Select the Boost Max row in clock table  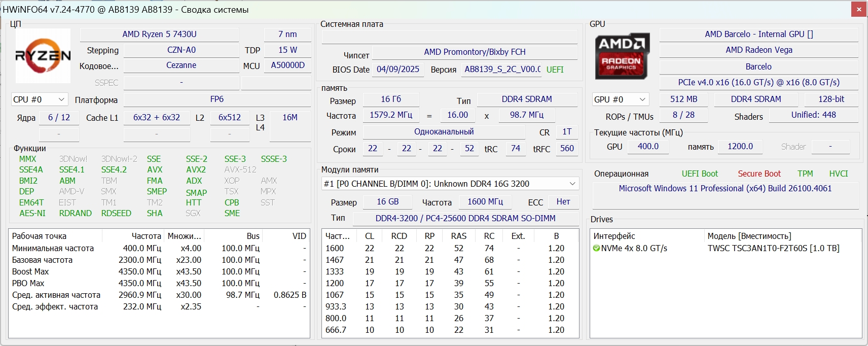30,271
